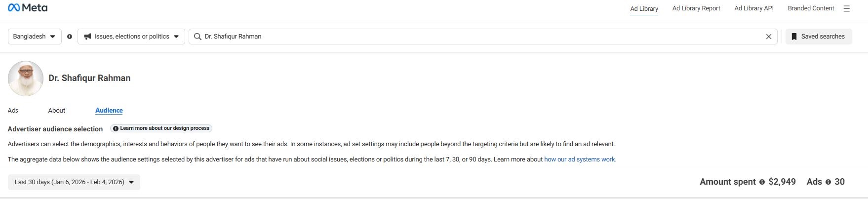
Task: Open Ad Library Report page
Action: click(696, 8)
